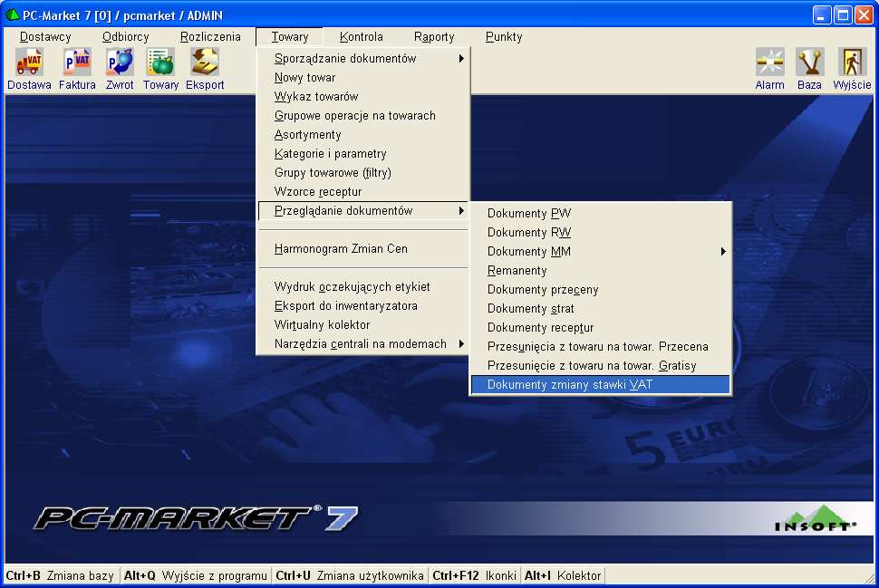The width and height of the screenshot is (879, 588).
Task: Choose Dokumenty strat
Action: tap(601, 309)
